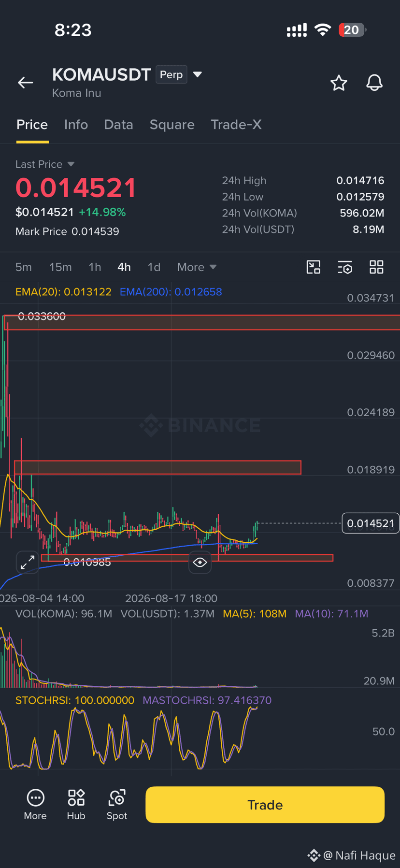
Task: Tap the Mark Price value 0.014539
Action: [95, 231]
